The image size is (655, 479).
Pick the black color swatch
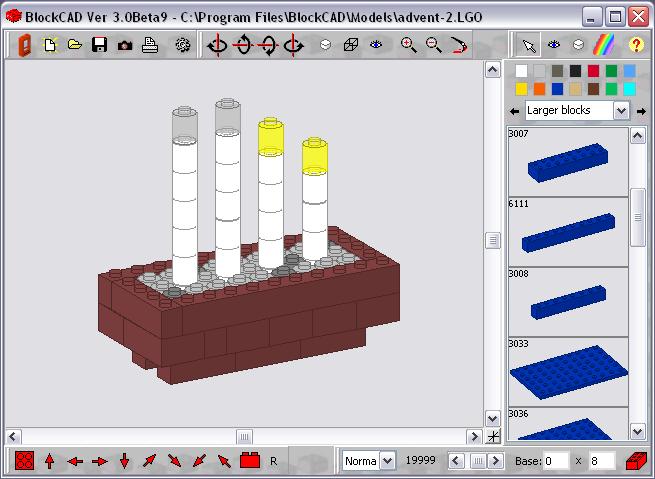[575, 71]
